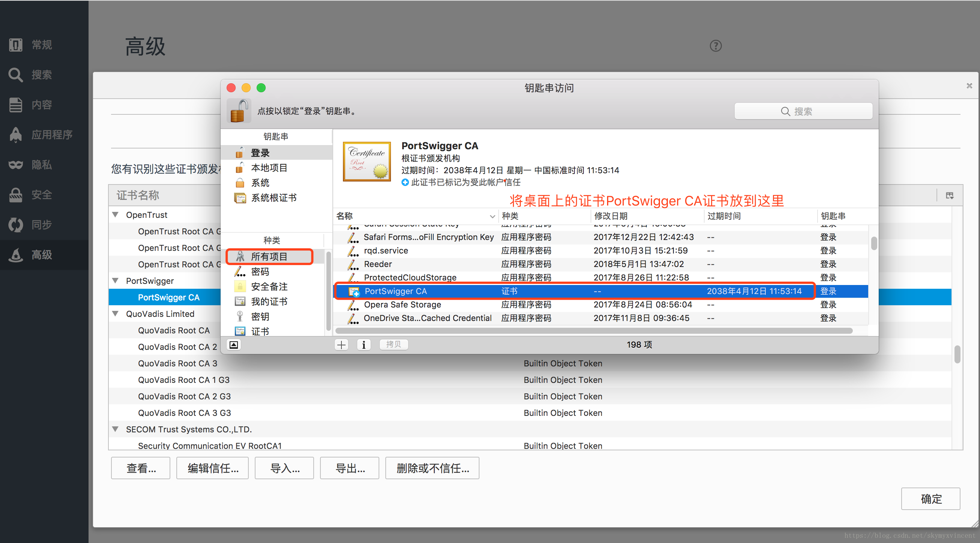980x543 pixels.
Task: Select 我的证书 category
Action: tap(273, 301)
